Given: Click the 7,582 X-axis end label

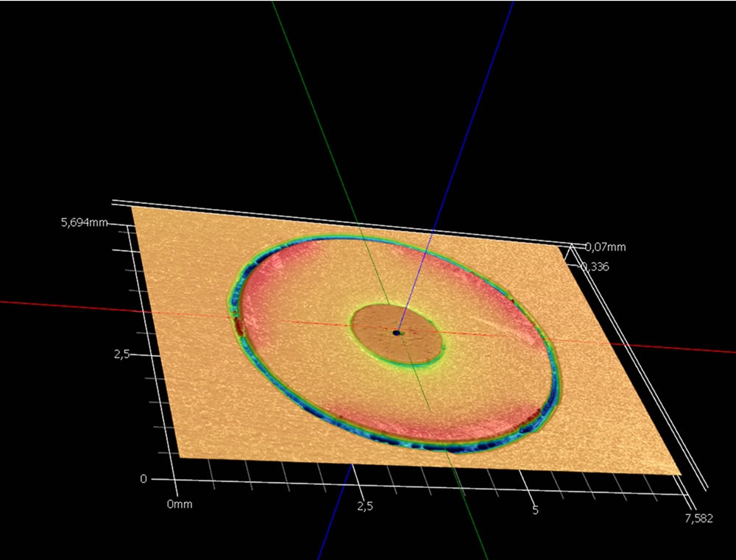Looking at the screenshot, I should click(x=698, y=518).
